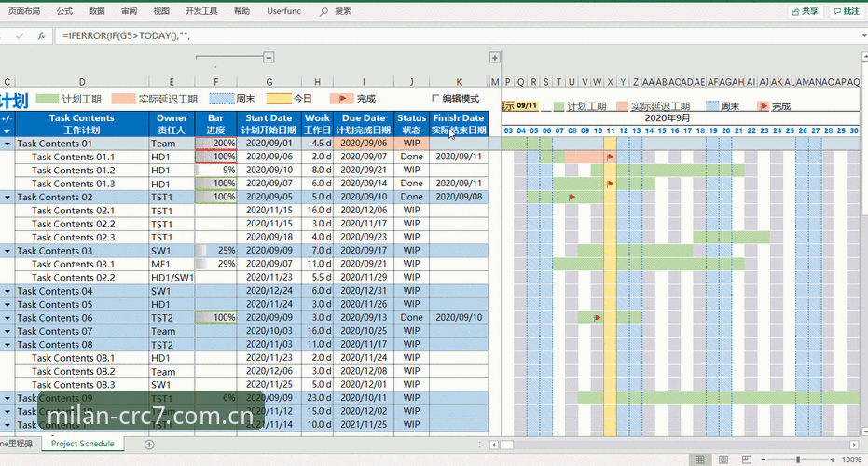This screenshot has width=868, height=466.
Task: Adjust the zoom level slider
Action: click(x=798, y=459)
